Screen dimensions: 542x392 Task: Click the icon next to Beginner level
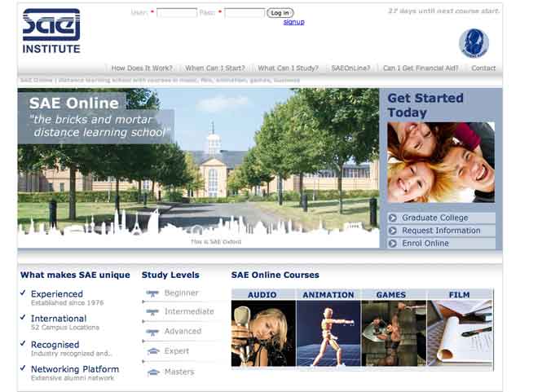(152, 293)
